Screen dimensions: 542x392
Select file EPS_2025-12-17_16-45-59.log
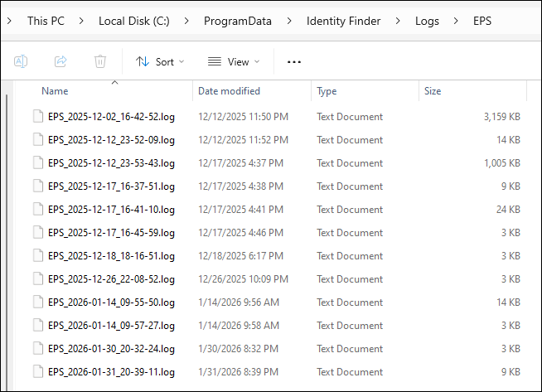[111, 233]
